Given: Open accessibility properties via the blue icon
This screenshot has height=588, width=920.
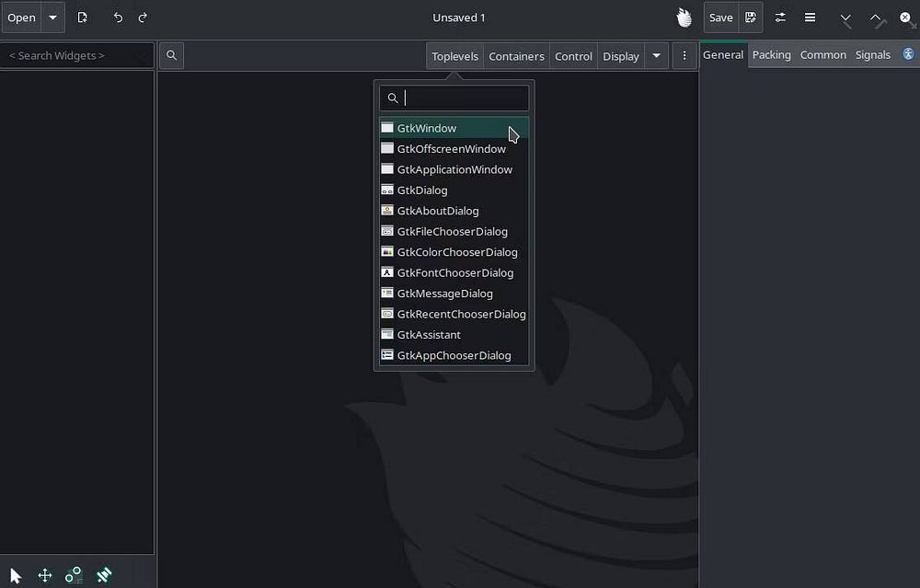Looking at the screenshot, I should [909, 54].
